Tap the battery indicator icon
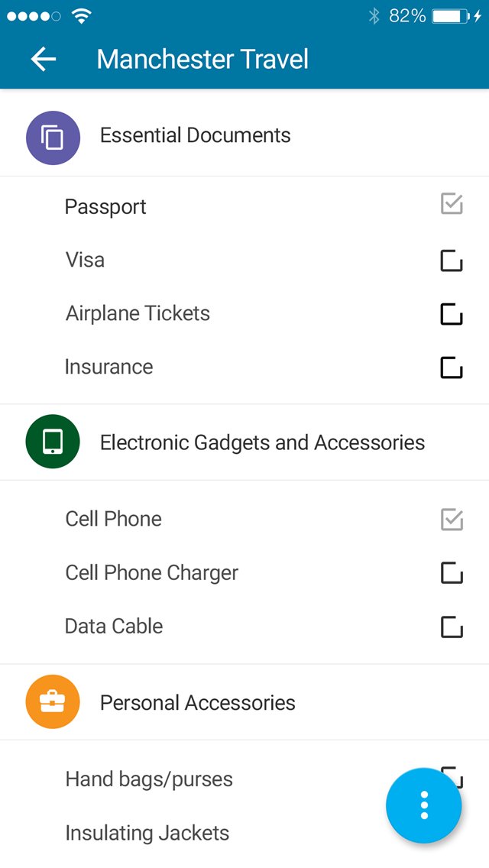 (x=450, y=16)
